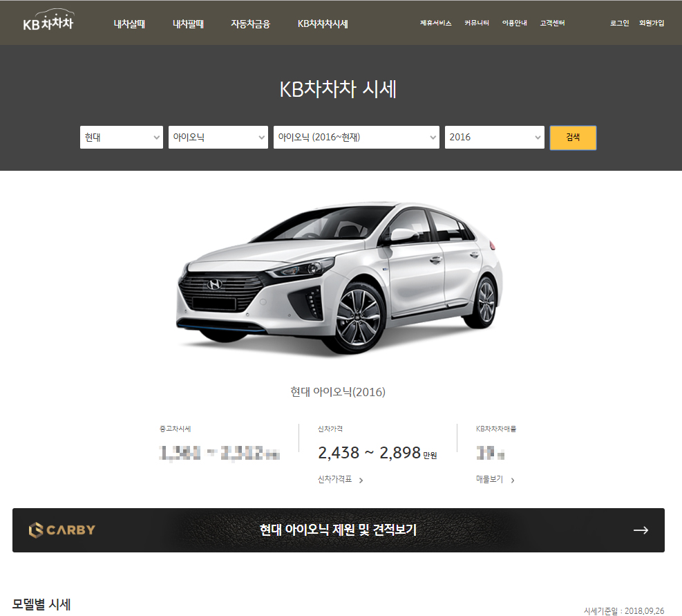Open the 매물보기 link
682x616 pixels.
[x=489, y=479]
